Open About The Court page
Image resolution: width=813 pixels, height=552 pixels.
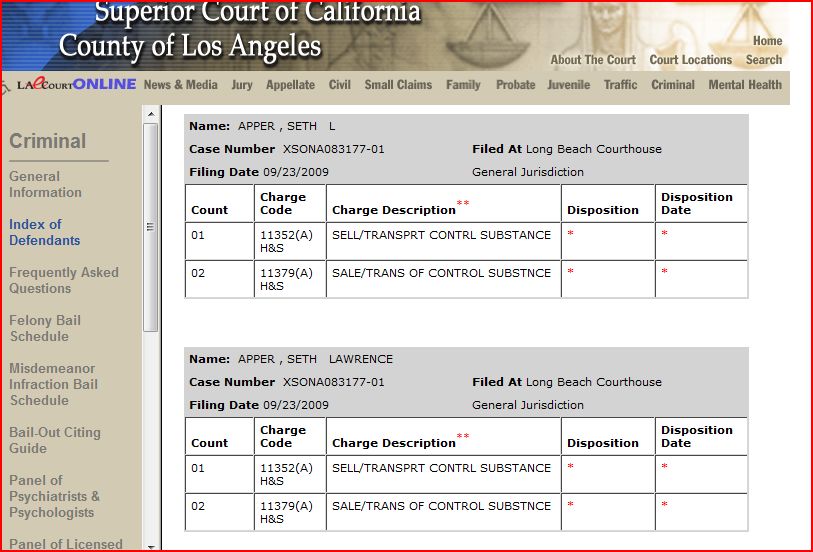(593, 60)
